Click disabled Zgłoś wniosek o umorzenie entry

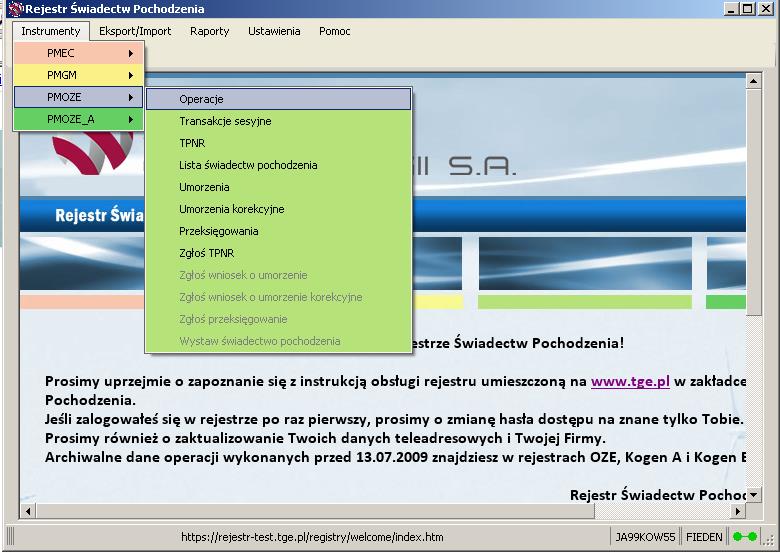point(279,275)
